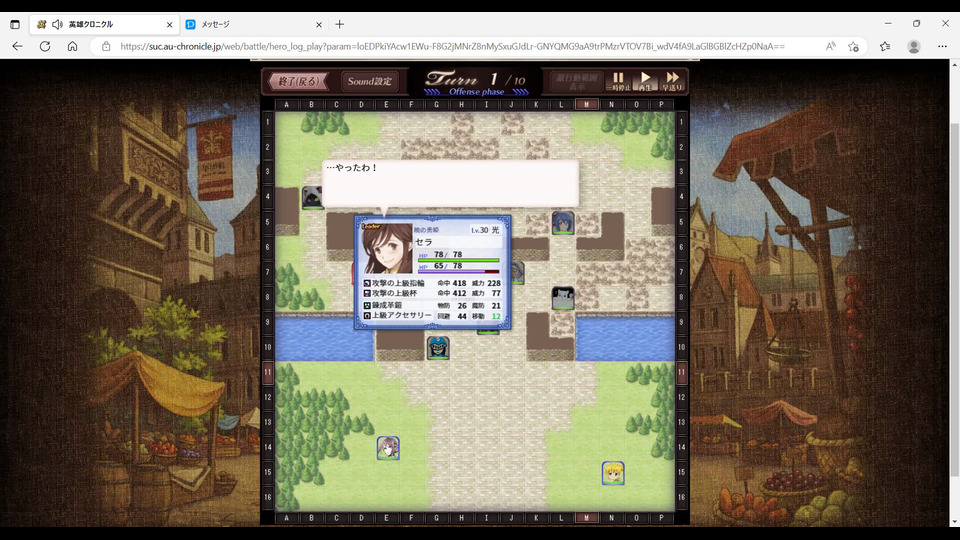Reload the current page

(45, 47)
